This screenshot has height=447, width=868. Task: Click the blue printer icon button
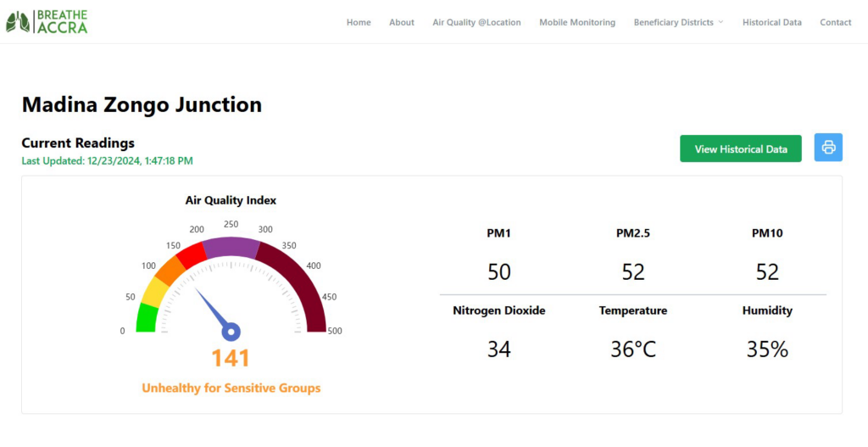(828, 148)
